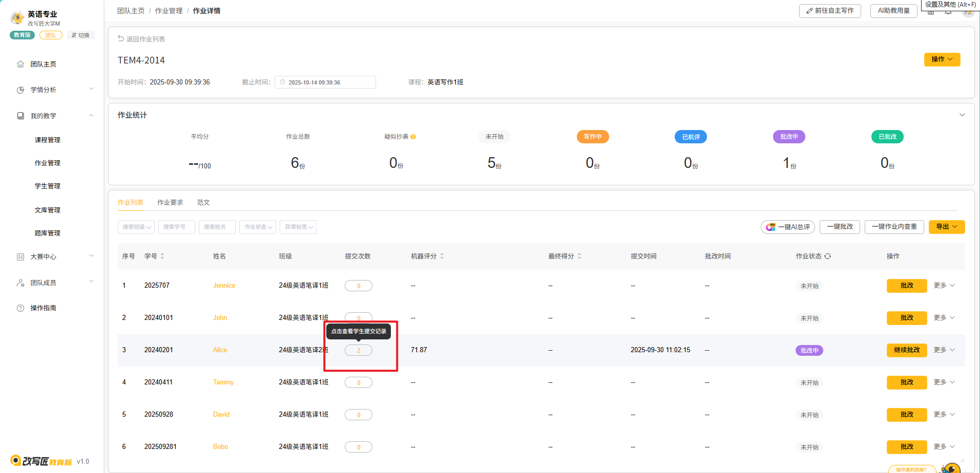The height and width of the screenshot is (473, 980).
Task: Sort by 机器评分 using the sort arrows
Action: (x=442, y=256)
